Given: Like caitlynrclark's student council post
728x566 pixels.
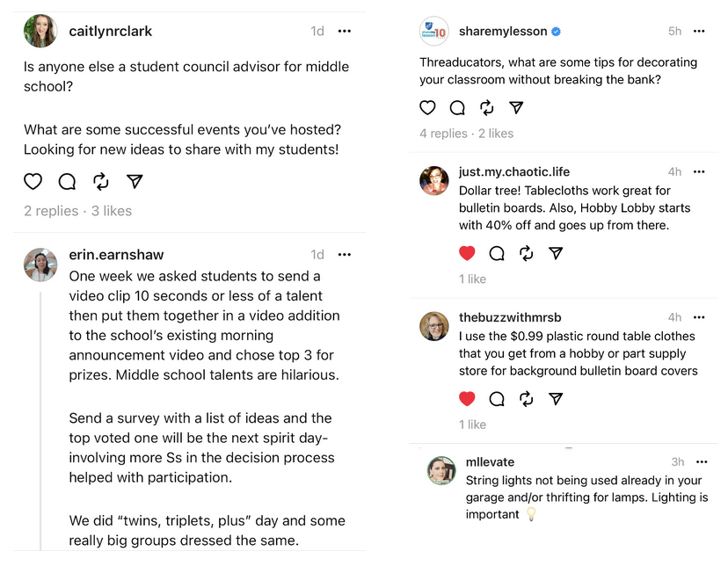Looking at the screenshot, I should (x=33, y=181).
